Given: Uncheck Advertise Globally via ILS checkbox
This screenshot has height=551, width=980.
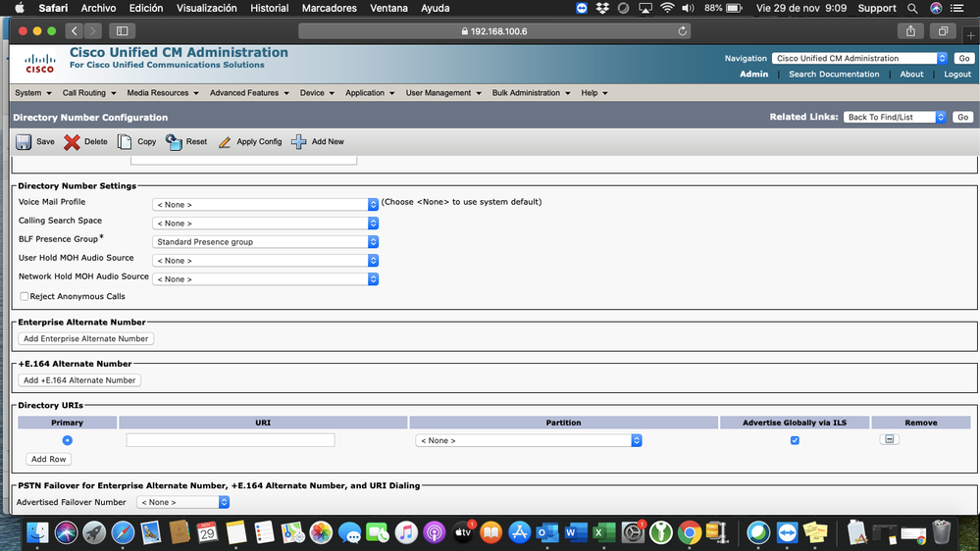Looking at the screenshot, I should point(795,440).
